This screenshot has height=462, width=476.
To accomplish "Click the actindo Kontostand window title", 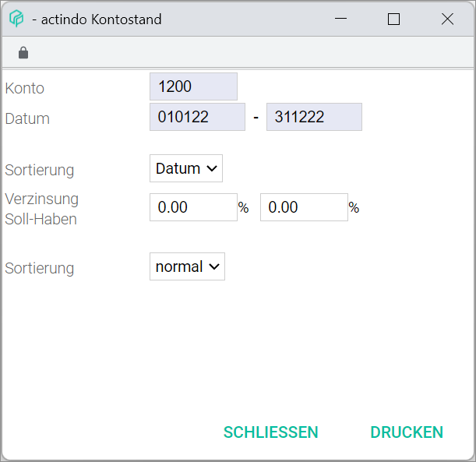I will (x=97, y=19).
